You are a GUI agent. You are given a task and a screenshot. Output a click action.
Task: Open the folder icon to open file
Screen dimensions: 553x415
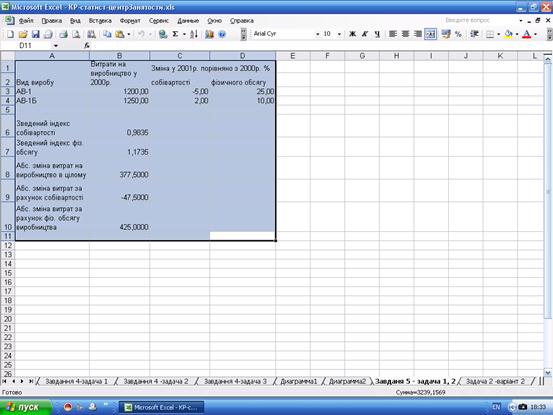23,34
